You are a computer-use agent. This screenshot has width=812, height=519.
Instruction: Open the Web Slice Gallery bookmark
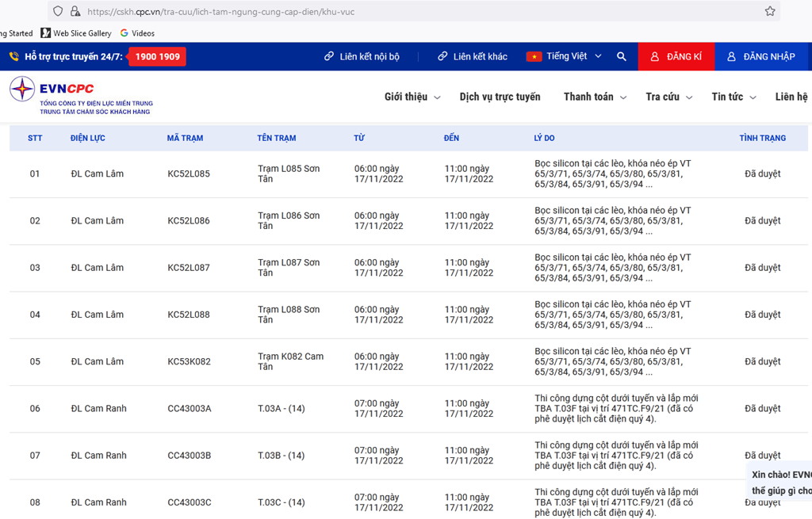point(76,33)
